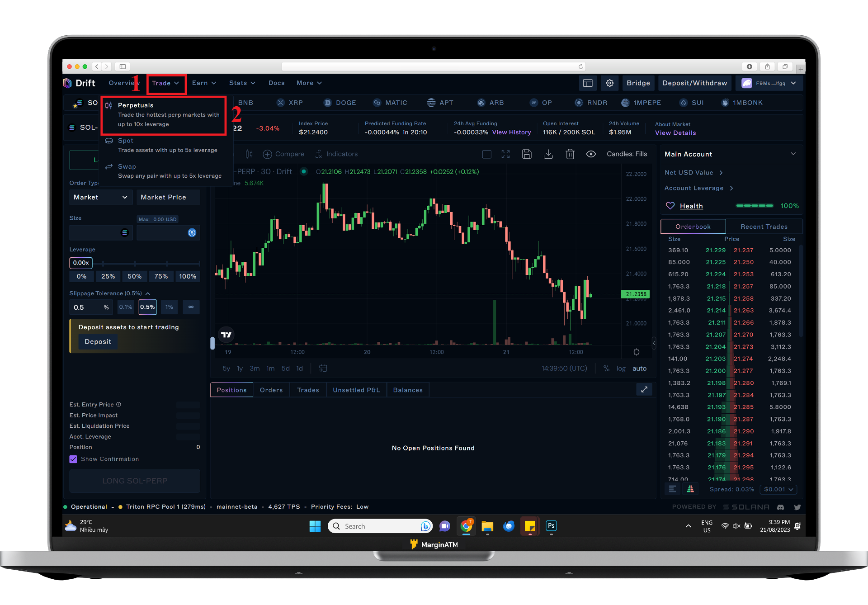
Task: Open the Stats dropdown menu
Action: pos(242,83)
